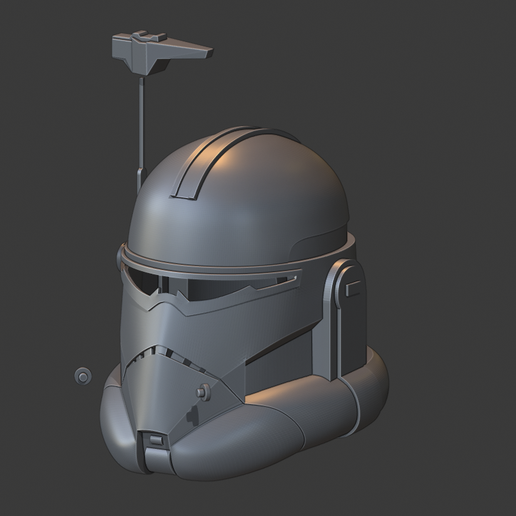Screen dimensions: 516x516
Task: Select the detached round stud beside the helmet
Action: click(83, 376)
